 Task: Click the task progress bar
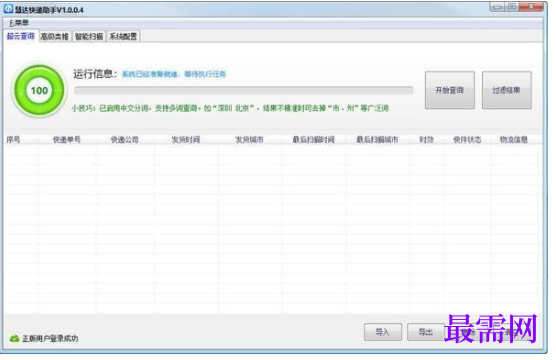[244, 90]
